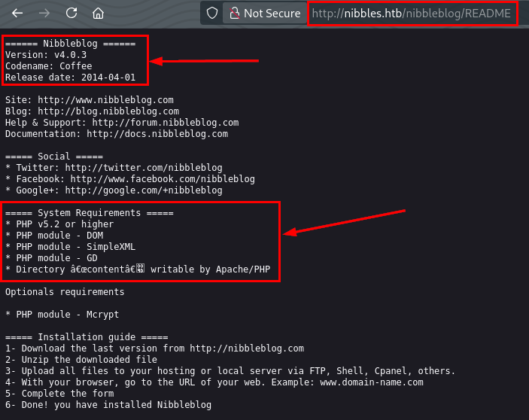
Task: Click the Not Secure label text
Action: tap(272, 13)
